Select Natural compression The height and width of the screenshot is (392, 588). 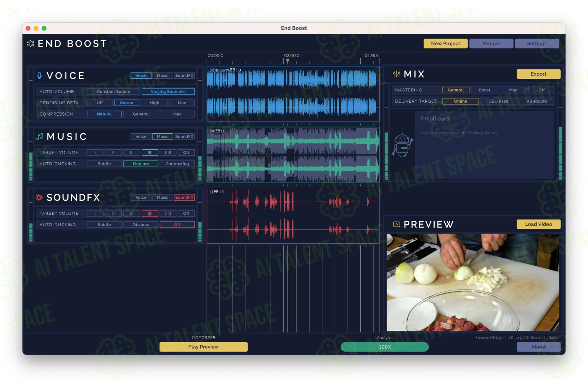[x=104, y=114]
